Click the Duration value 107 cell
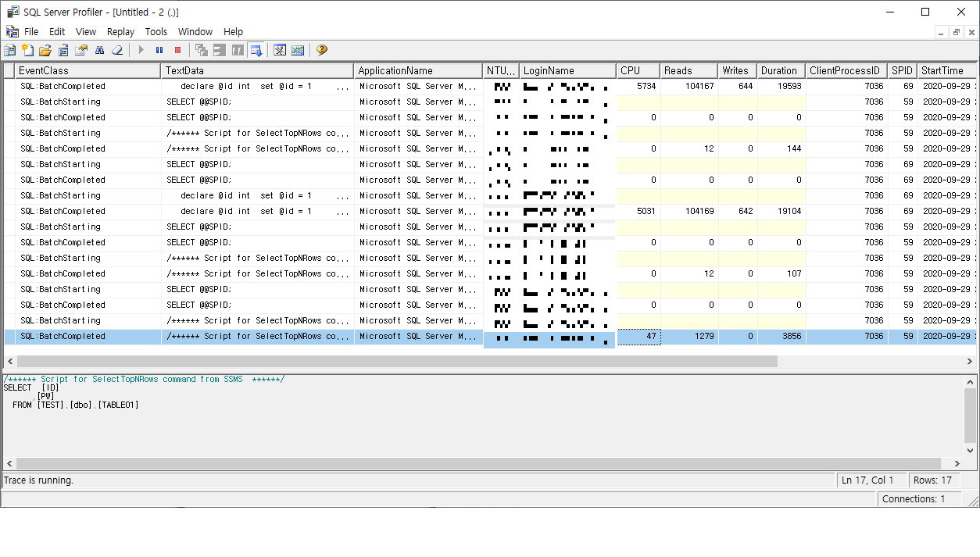This screenshot has width=980, height=557. click(781, 273)
